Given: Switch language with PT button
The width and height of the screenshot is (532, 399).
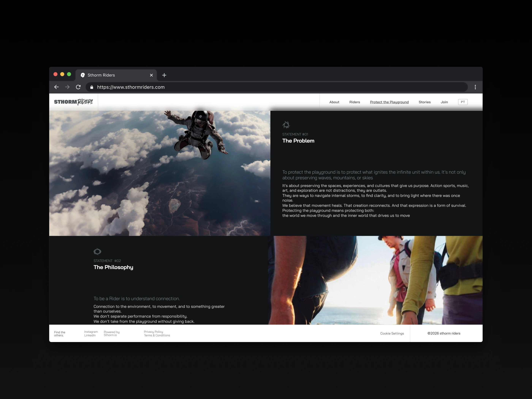Looking at the screenshot, I should point(463,102).
